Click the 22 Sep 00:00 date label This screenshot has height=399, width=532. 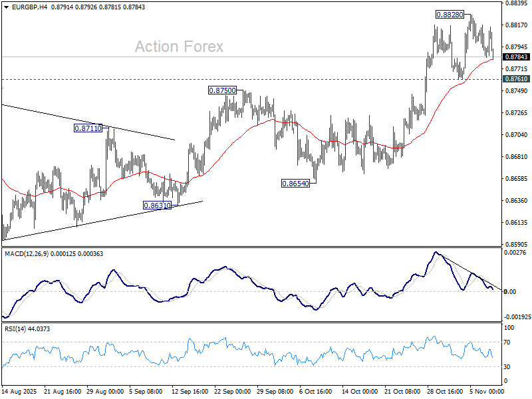(233, 392)
